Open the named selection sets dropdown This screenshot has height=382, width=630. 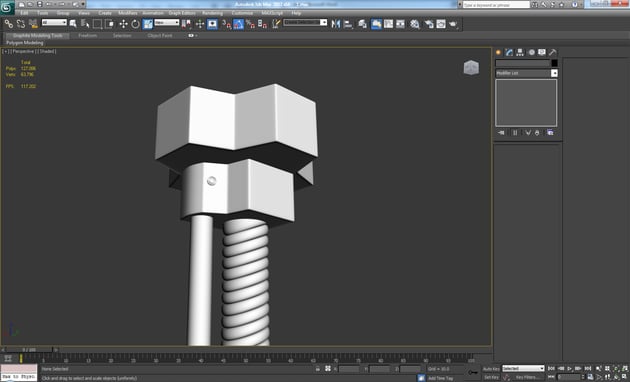(x=305, y=22)
